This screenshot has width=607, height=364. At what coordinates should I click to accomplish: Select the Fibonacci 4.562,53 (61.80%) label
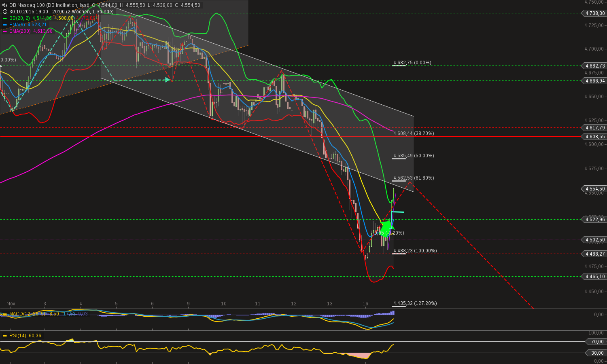coord(414,178)
